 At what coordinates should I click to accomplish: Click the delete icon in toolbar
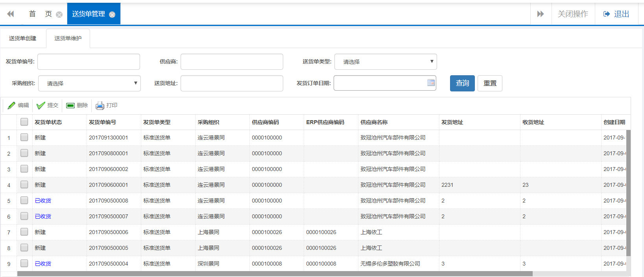tap(70, 106)
